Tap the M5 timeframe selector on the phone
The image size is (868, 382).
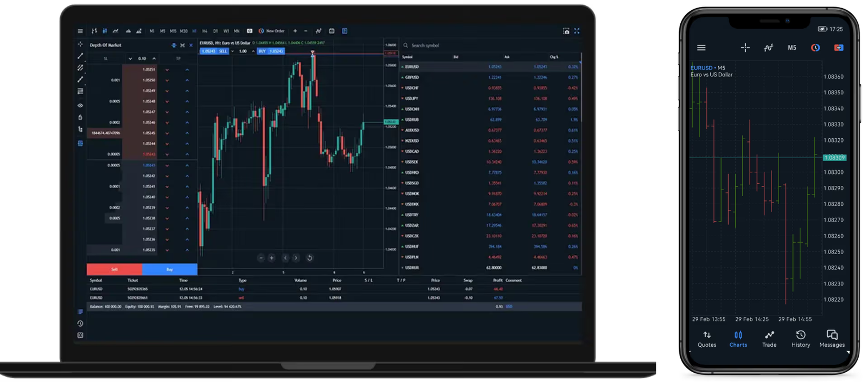pos(792,48)
